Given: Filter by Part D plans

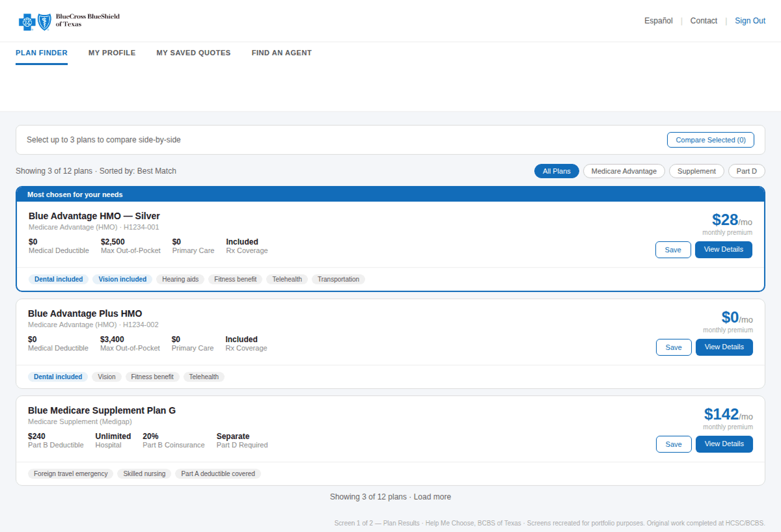Looking at the screenshot, I should pos(747,171).
